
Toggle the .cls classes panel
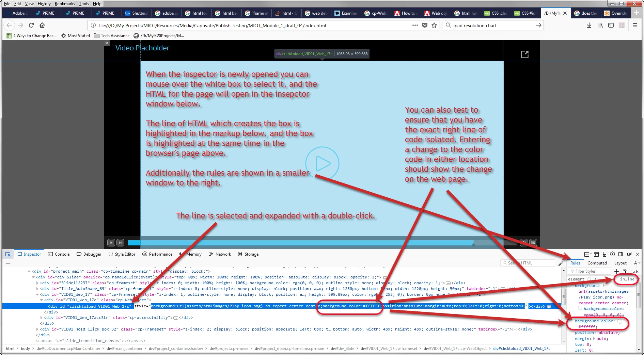636,272
